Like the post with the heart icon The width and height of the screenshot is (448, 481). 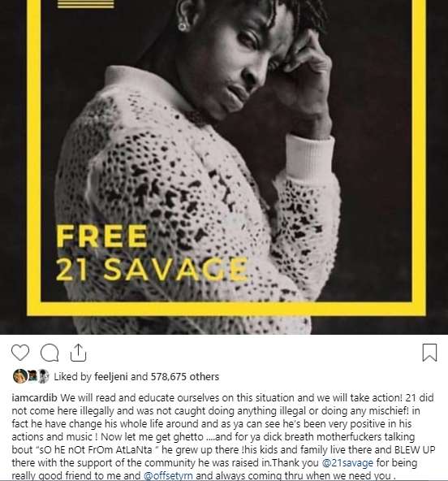coord(20,352)
